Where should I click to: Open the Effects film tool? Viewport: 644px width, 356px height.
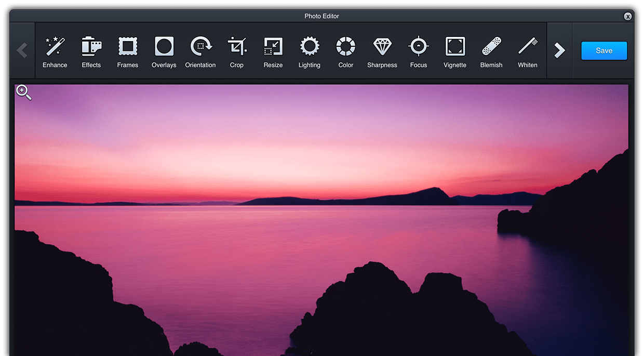tap(91, 51)
